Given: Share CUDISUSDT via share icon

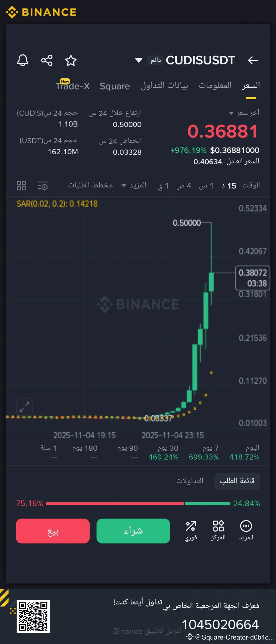Looking at the screenshot, I should [47, 60].
